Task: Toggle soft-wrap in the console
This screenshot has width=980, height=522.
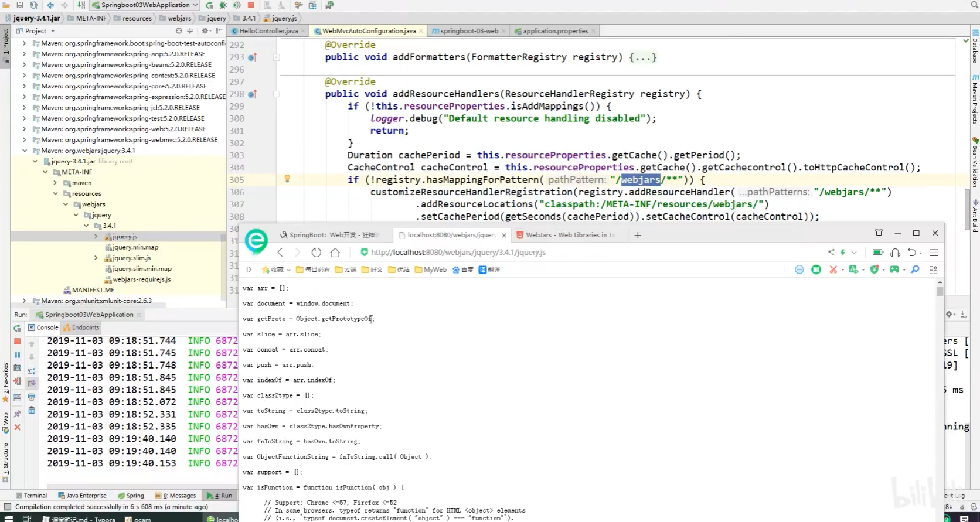Action: point(32,370)
